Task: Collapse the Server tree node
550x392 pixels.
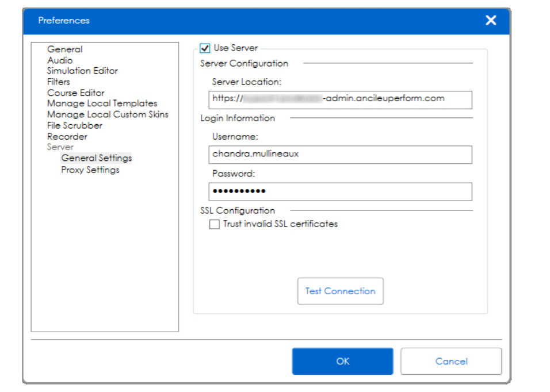Action: tap(60, 147)
